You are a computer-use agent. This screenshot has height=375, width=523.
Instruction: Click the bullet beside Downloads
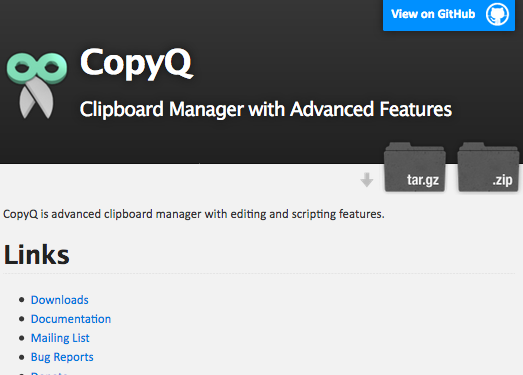click(x=22, y=300)
